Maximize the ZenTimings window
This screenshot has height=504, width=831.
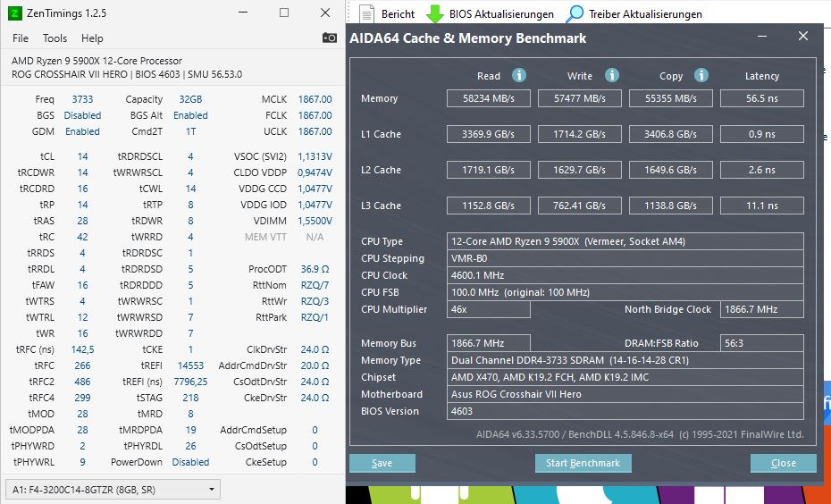pyautogui.click(x=284, y=13)
